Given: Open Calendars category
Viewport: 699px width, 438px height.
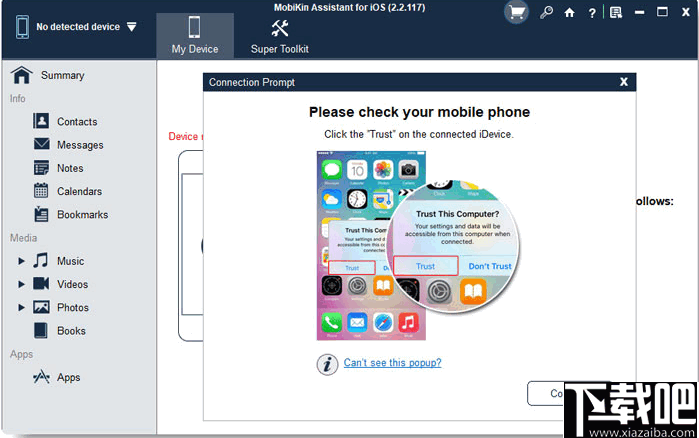Looking at the screenshot, I should 79,192.
